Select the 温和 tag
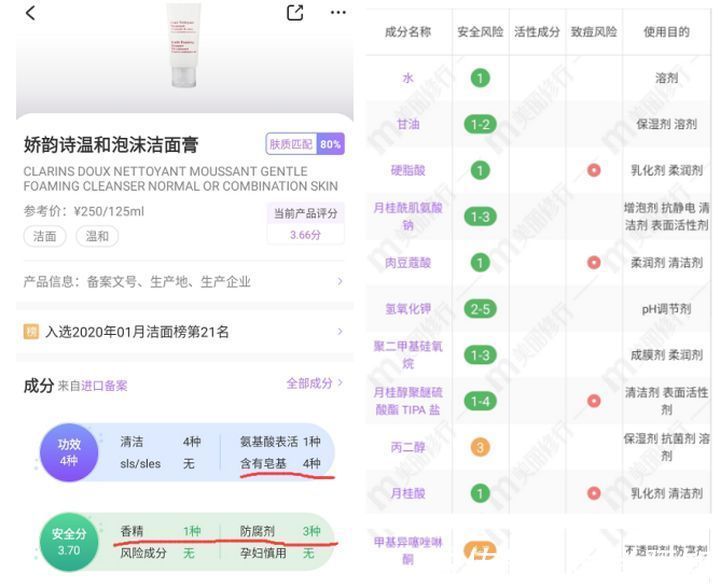The height and width of the screenshot is (587, 720). coord(97,237)
